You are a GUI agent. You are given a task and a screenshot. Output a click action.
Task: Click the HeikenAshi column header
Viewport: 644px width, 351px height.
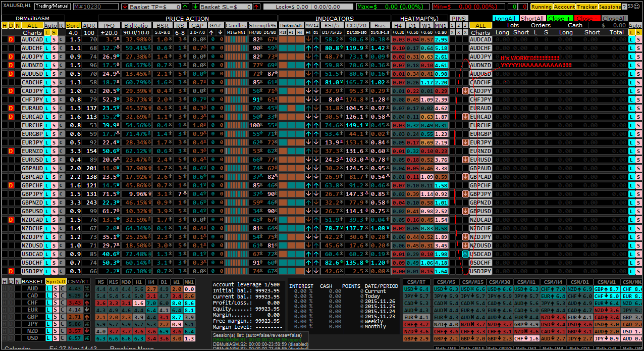point(291,25)
